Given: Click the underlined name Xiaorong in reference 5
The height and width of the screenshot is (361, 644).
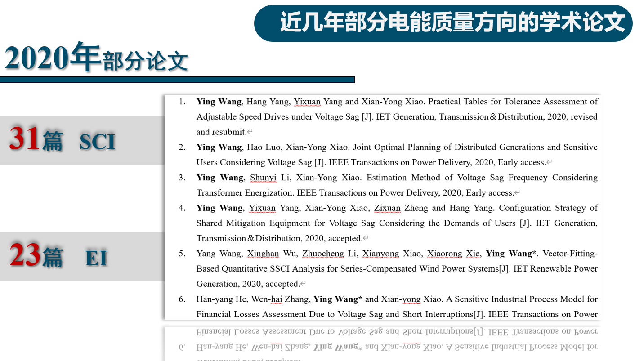Looking at the screenshot, I should (x=444, y=254).
